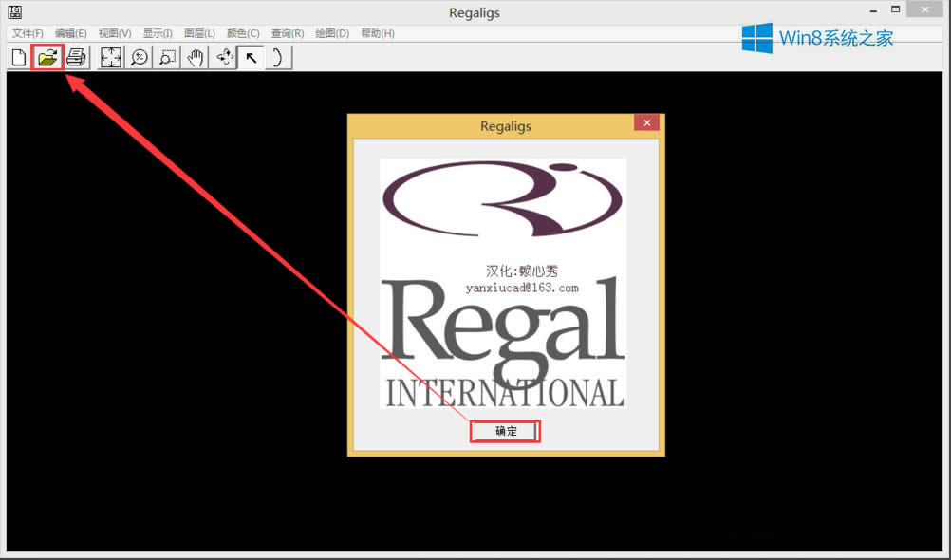Click the Regal International logo image

coord(503,284)
